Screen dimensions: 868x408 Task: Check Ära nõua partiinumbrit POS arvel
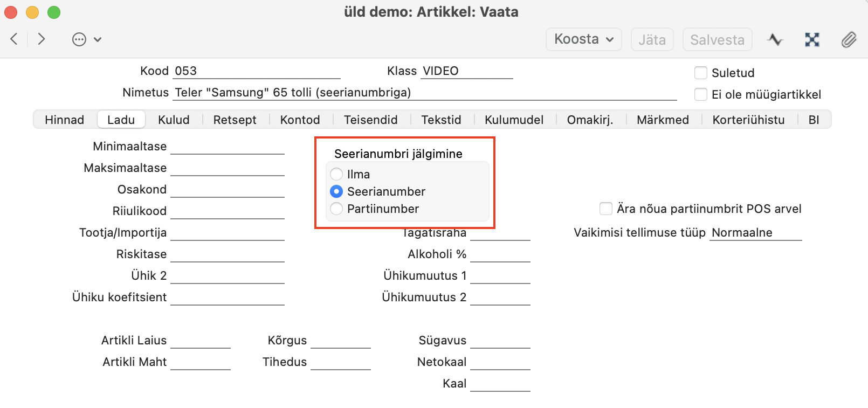coord(606,209)
